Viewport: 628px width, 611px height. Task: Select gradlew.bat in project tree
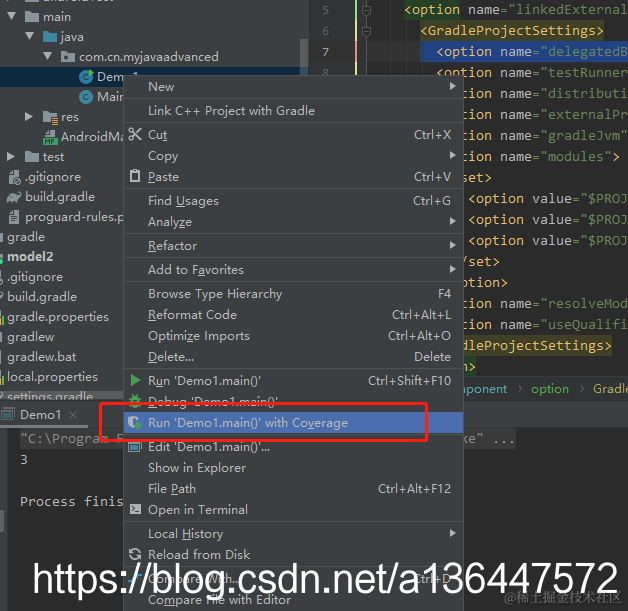(41, 357)
